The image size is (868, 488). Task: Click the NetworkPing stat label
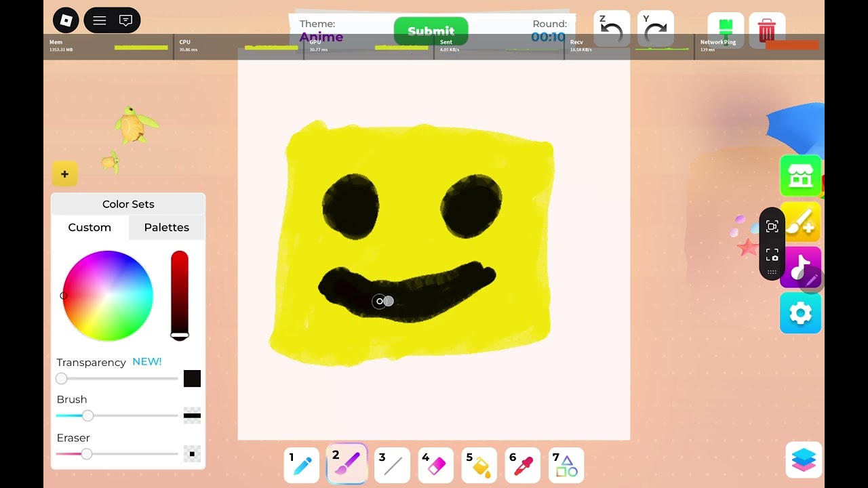(718, 42)
